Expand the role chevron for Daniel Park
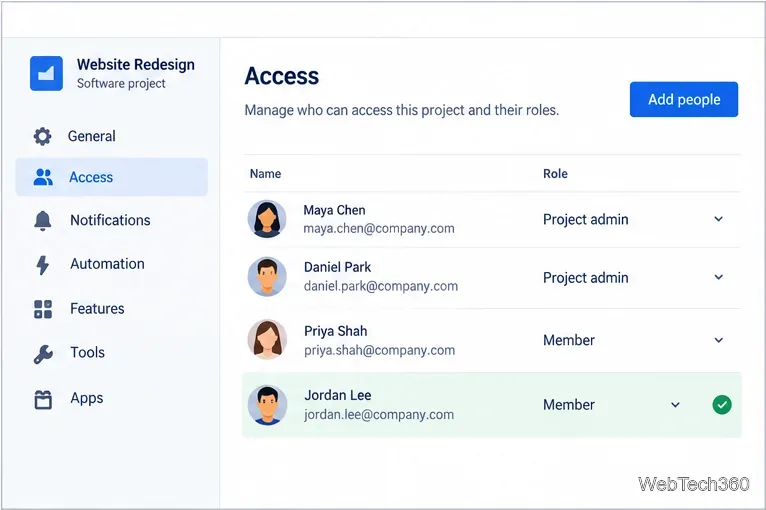This screenshot has width=766, height=510. tap(718, 277)
